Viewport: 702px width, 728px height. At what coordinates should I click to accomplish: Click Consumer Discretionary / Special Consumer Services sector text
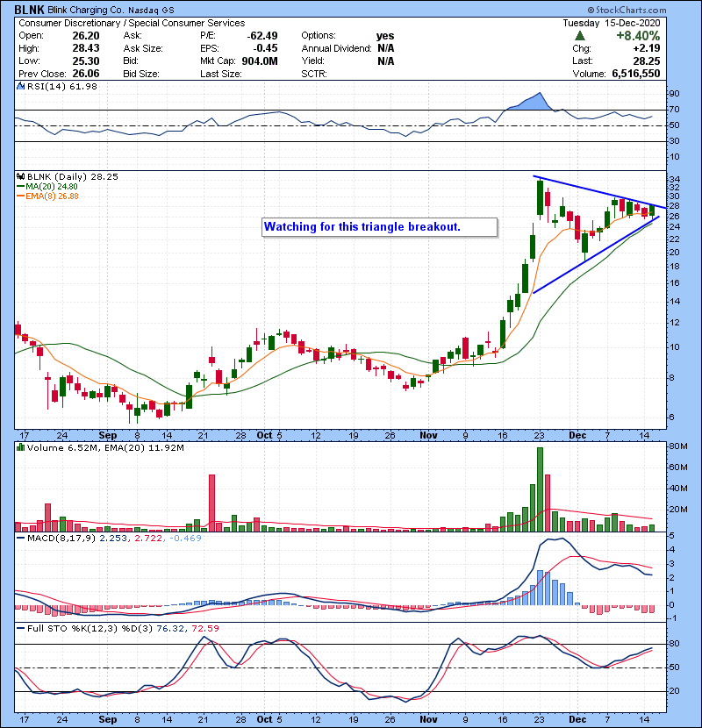coord(132,23)
